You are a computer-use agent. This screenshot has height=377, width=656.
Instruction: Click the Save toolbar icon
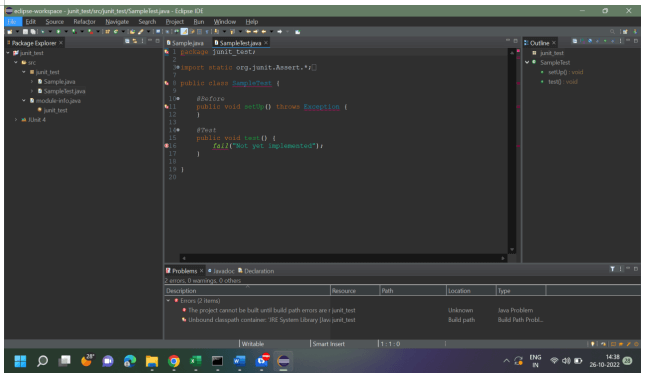25,32
